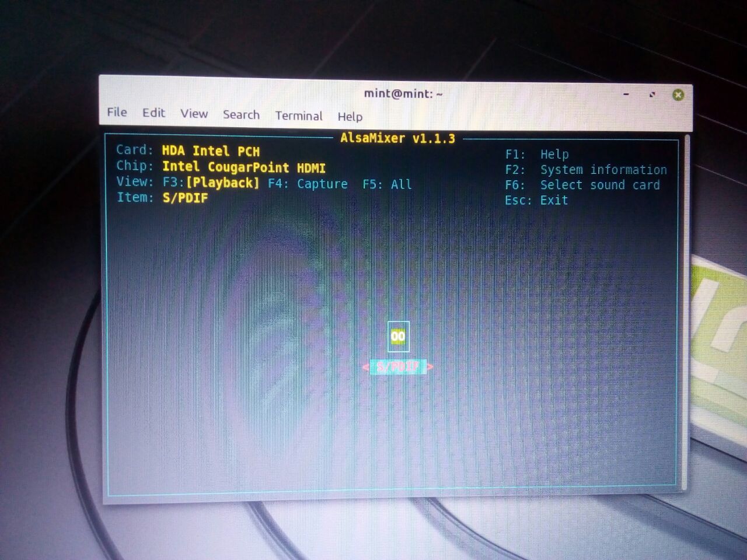
Task: Click the Esc: Exit hint
Action: pos(536,200)
